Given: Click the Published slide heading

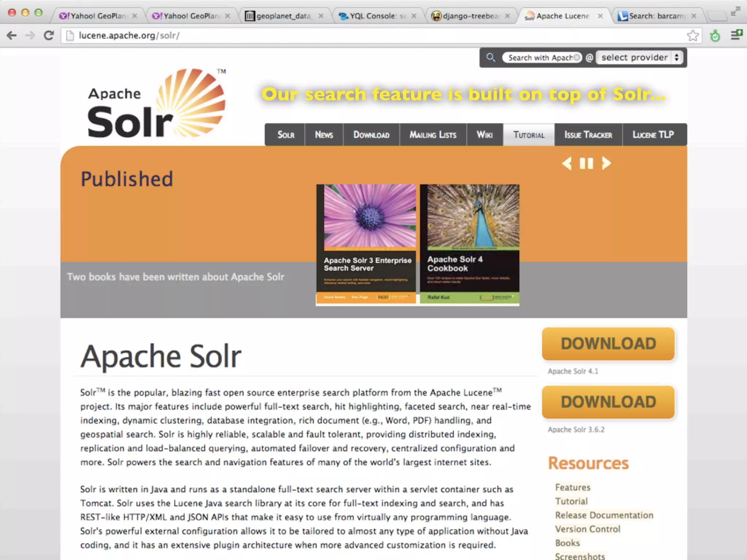Looking at the screenshot, I should click(x=127, y=179).
